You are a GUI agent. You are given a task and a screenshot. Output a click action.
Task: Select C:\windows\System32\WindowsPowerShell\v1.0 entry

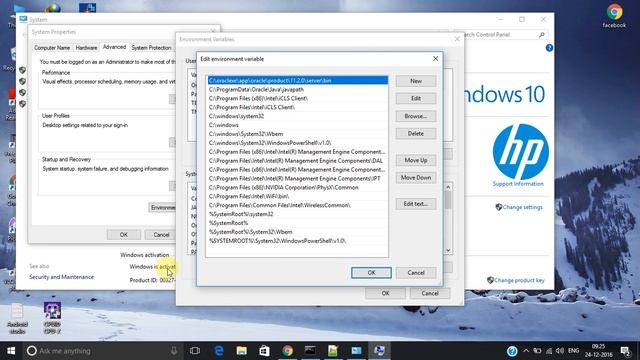coord(298,143)
